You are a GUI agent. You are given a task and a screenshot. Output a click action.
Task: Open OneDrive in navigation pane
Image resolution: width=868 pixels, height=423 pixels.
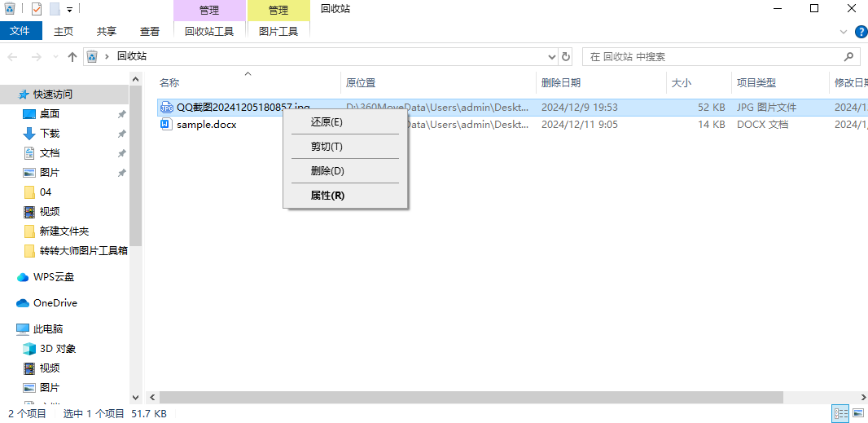[x=55, y=302]
